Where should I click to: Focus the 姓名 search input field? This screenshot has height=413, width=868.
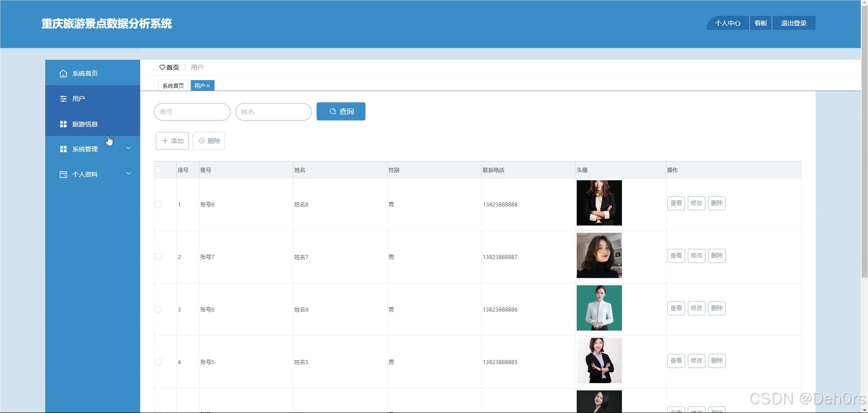point(274,112)
